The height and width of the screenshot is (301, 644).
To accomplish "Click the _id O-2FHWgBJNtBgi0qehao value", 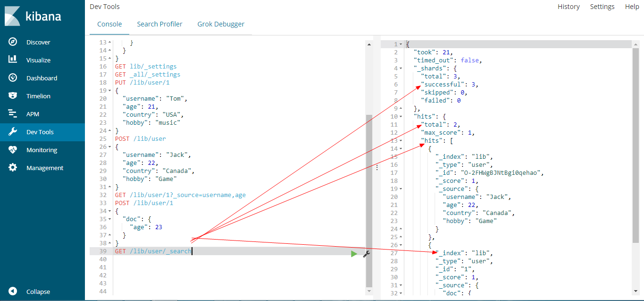I will click(x=503, y=172).
